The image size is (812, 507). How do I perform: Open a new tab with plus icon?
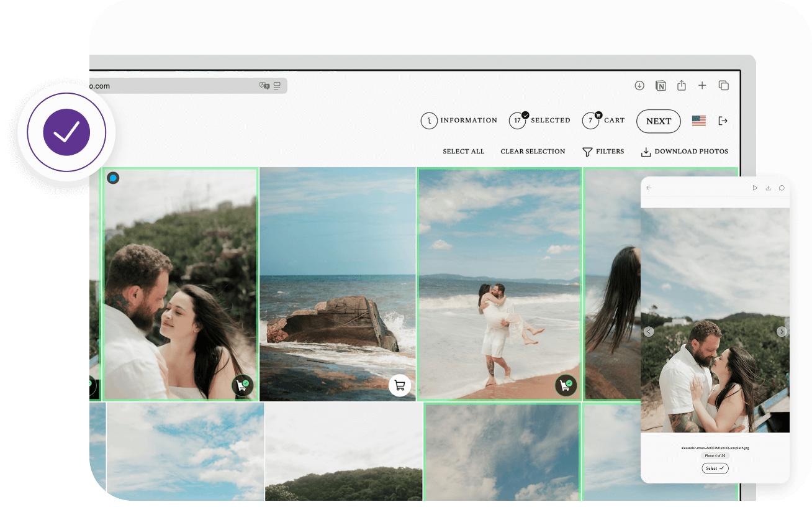tap(702, 86)
